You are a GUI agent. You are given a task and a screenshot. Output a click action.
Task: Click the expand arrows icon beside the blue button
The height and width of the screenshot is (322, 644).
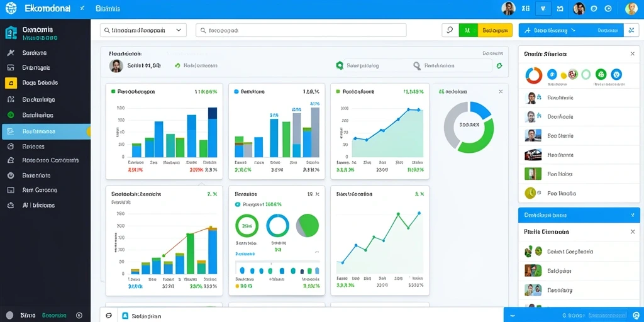point(631,30)
